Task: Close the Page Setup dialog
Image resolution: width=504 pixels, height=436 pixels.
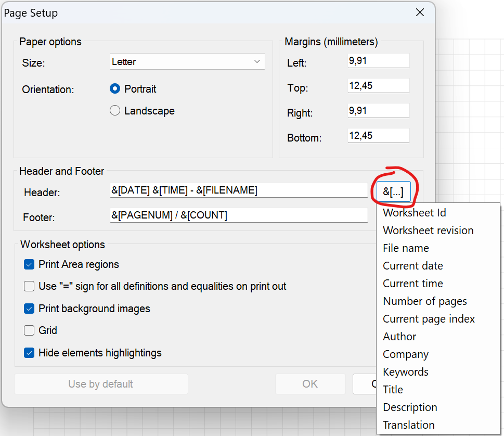Action: (420, 12)
